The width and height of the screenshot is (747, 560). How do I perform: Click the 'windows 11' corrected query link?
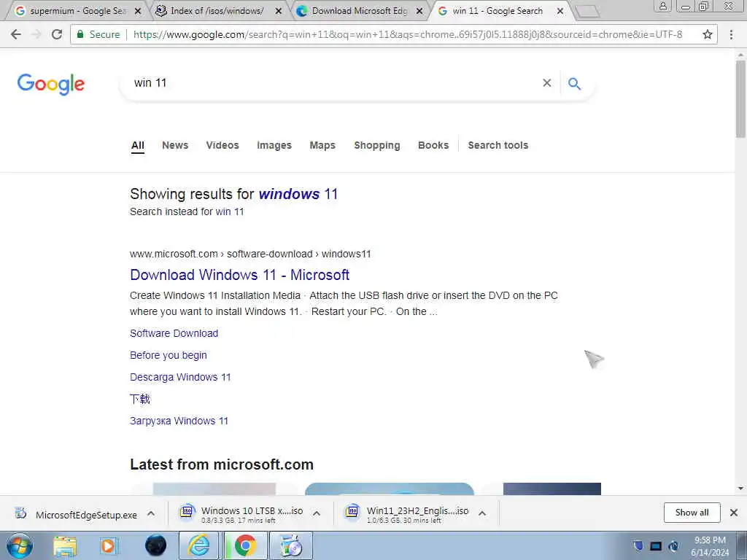(298, 194)
